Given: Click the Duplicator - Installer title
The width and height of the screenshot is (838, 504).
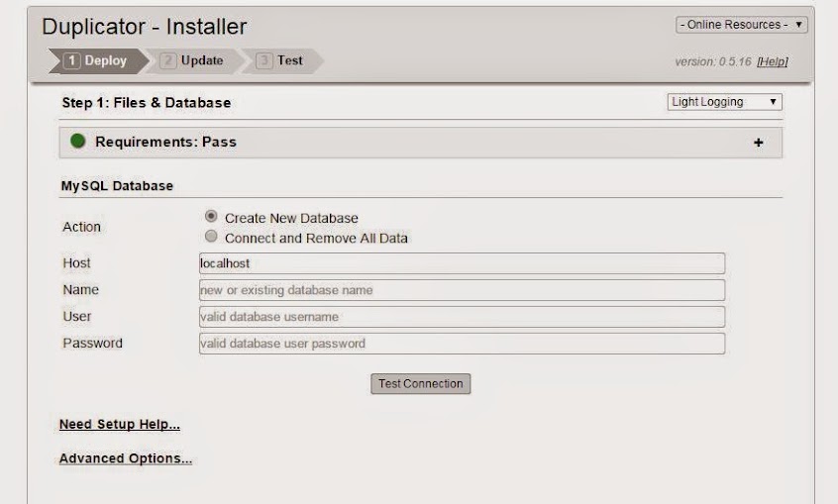Looking at the screenshot, I should (145, 27).
